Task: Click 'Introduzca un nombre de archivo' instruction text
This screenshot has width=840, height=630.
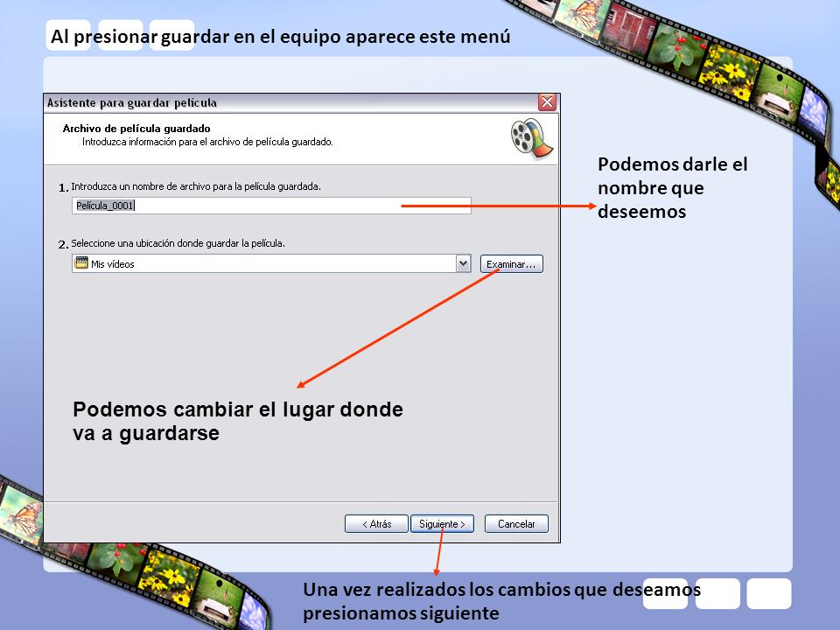Action: click(196, 186)
